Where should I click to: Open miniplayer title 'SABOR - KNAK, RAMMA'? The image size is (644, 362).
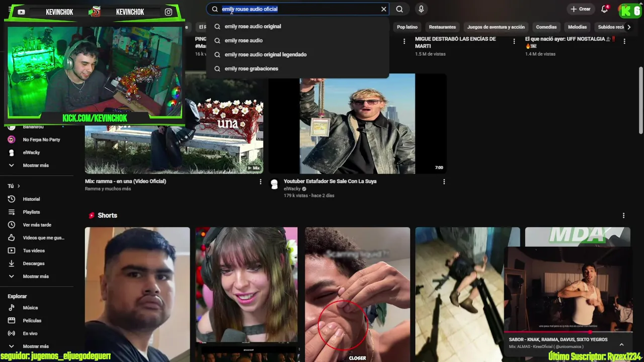[x=558, y=339]
